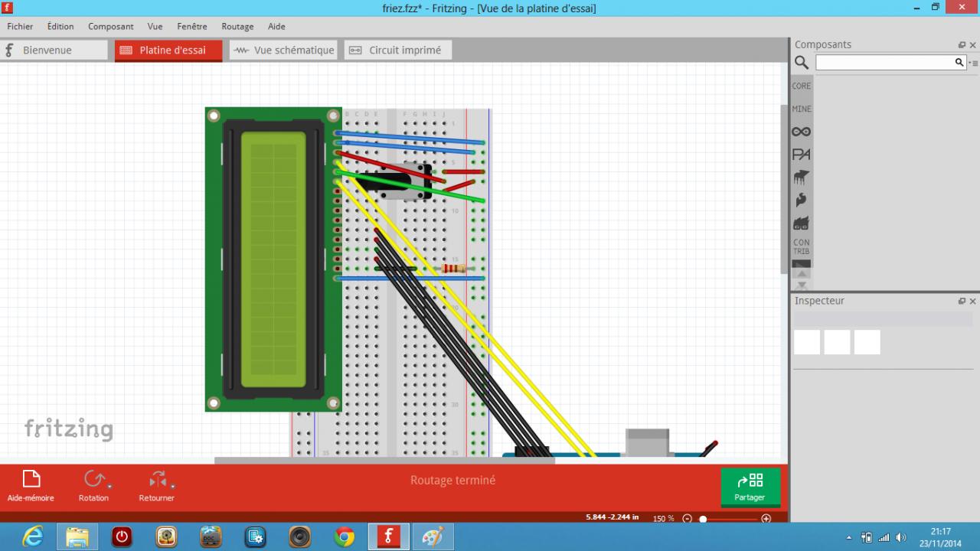Click the zoom slider handle
The image size is (980, 551).
[703, 519]
